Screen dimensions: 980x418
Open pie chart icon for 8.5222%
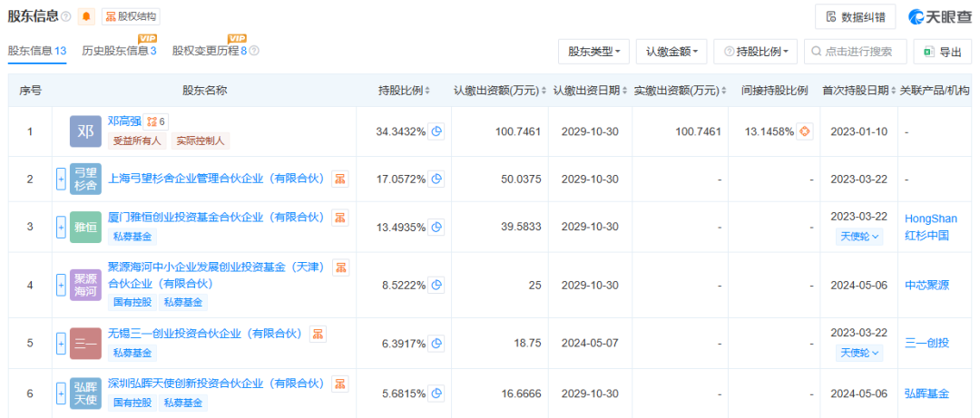click(436, 286)
